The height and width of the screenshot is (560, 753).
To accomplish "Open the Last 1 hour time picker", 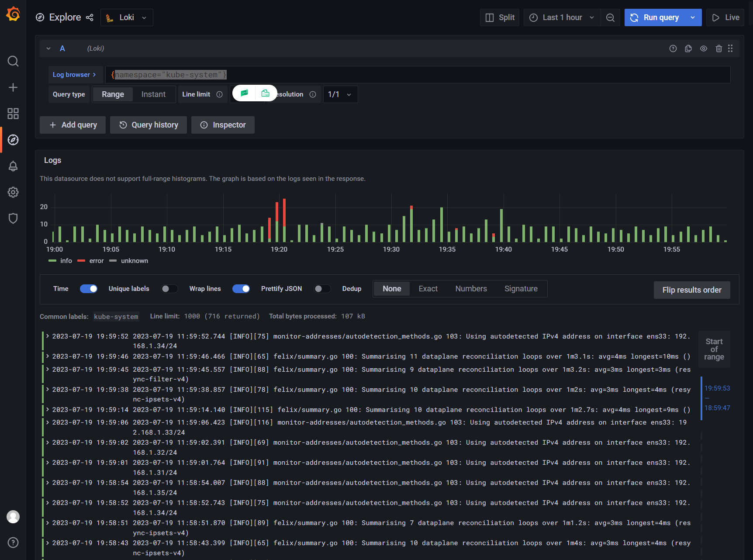I will click(562, 17).
